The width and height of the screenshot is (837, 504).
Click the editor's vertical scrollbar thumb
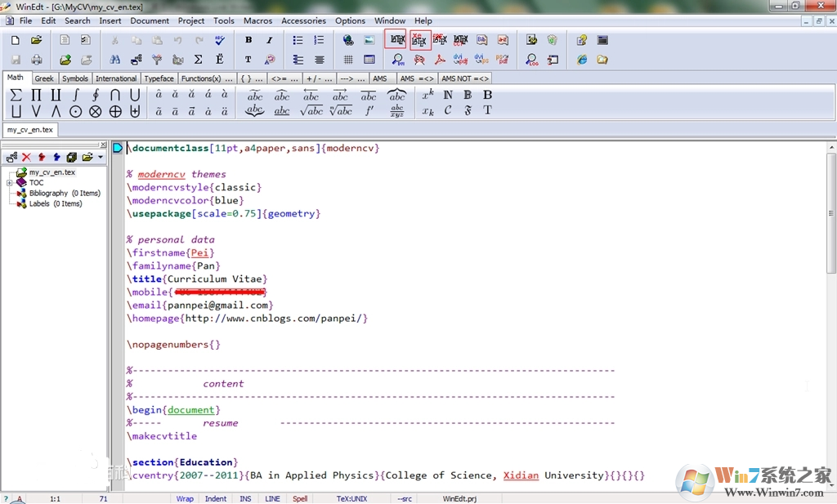(831, 212)
